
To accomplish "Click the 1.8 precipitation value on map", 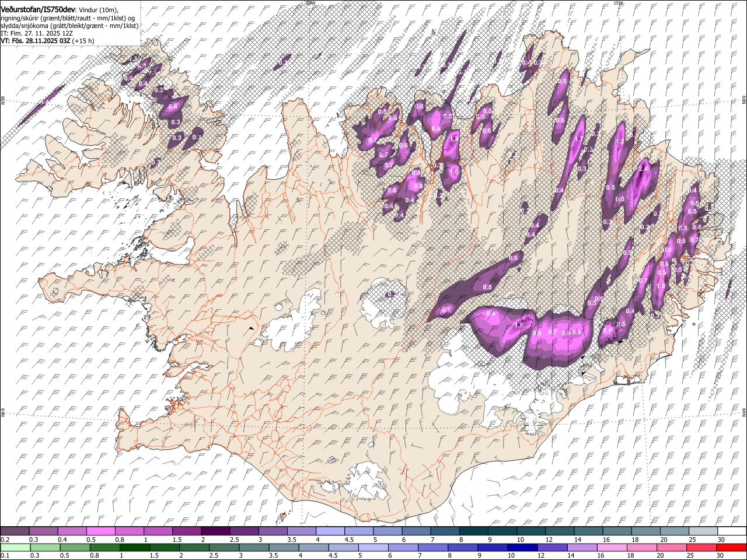I will click(x=454, y=139).
